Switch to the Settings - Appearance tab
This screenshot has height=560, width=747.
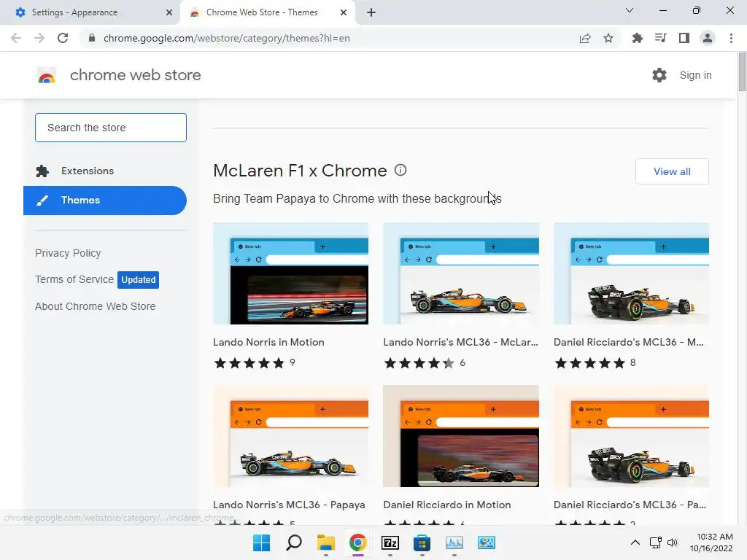[90, 12]
